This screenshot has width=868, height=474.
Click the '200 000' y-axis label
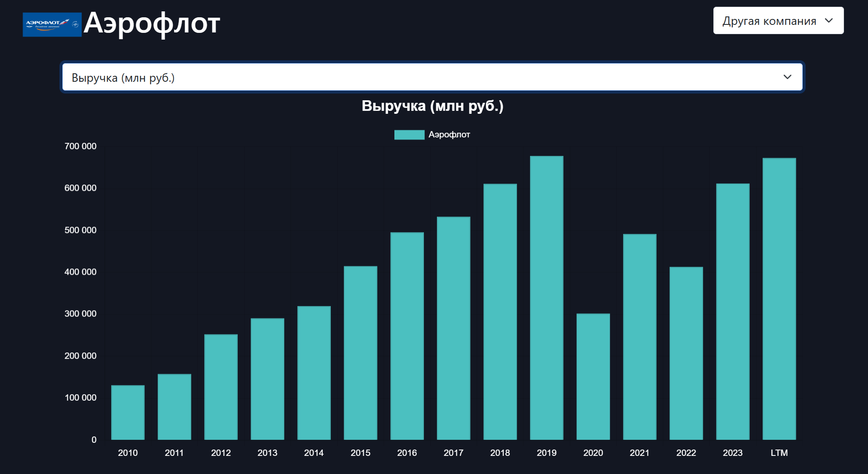coord(80,356)
